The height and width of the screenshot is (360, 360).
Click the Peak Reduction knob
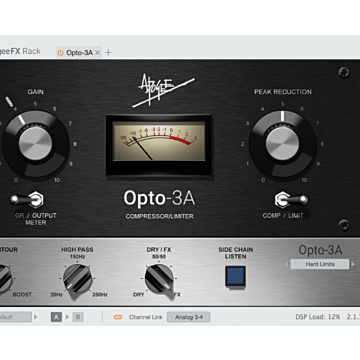[282, 144]
